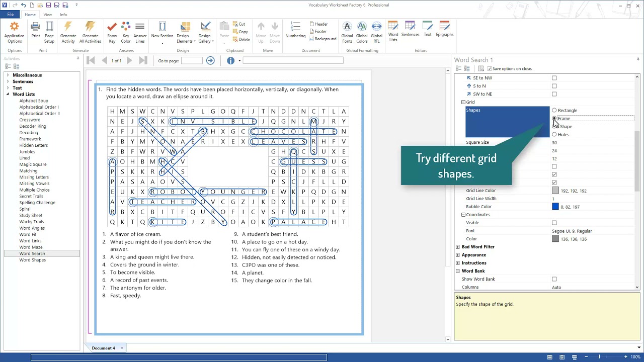Image resolution: width=644 pixels, height=362 pixels.
Task: Select Spelling Challenge activity
Action: pyautogui.click(x=37, y=203)
